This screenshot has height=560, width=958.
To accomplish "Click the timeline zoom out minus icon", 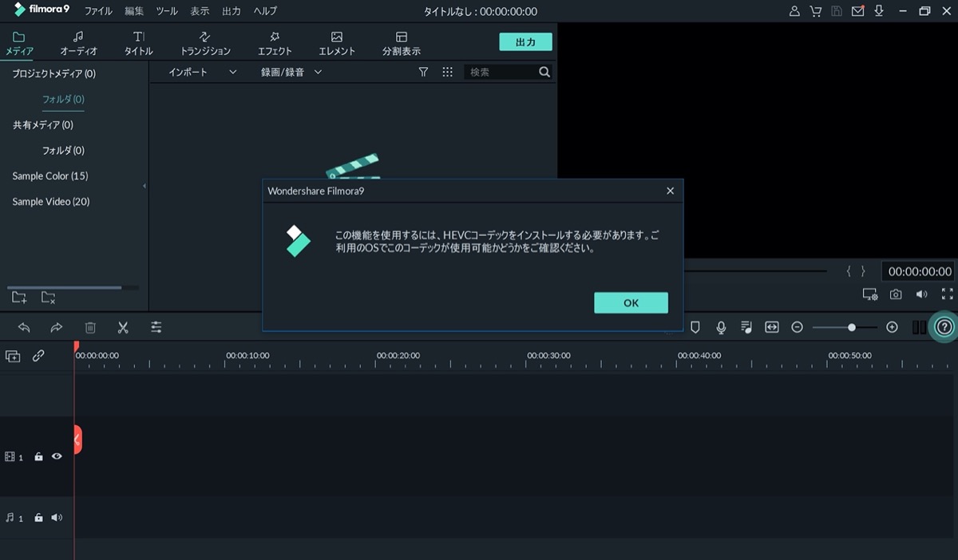I will click(x=797, y=327).
